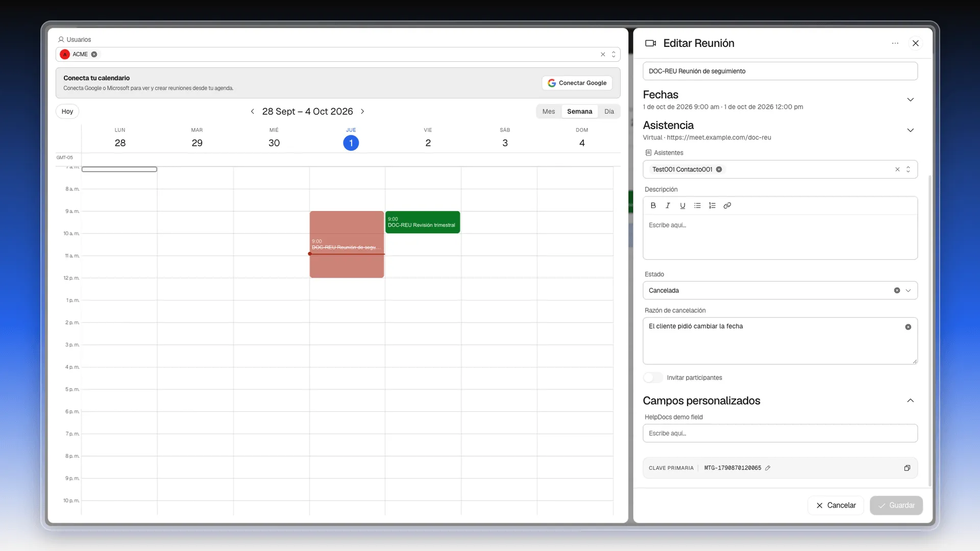Go to previous week

(x=252, y=111)
